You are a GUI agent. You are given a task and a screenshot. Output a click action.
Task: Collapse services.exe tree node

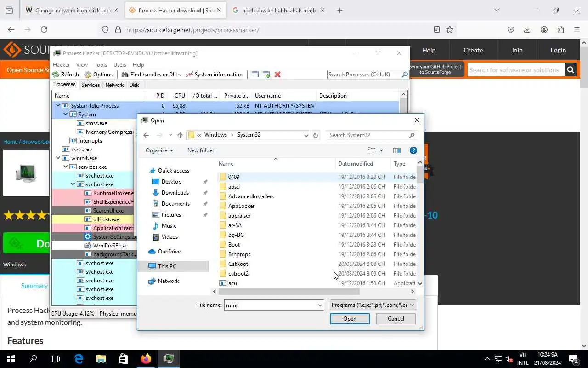(66, 167)
